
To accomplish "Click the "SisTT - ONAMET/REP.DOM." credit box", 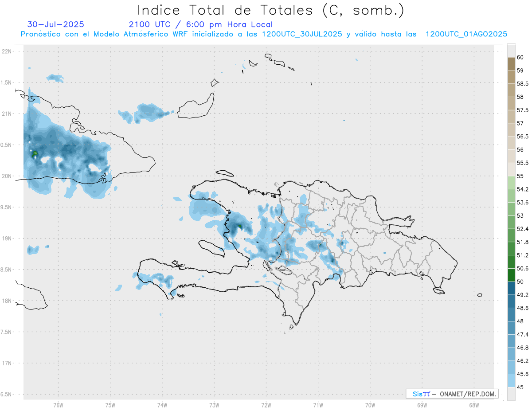I will tap(452, 394).
